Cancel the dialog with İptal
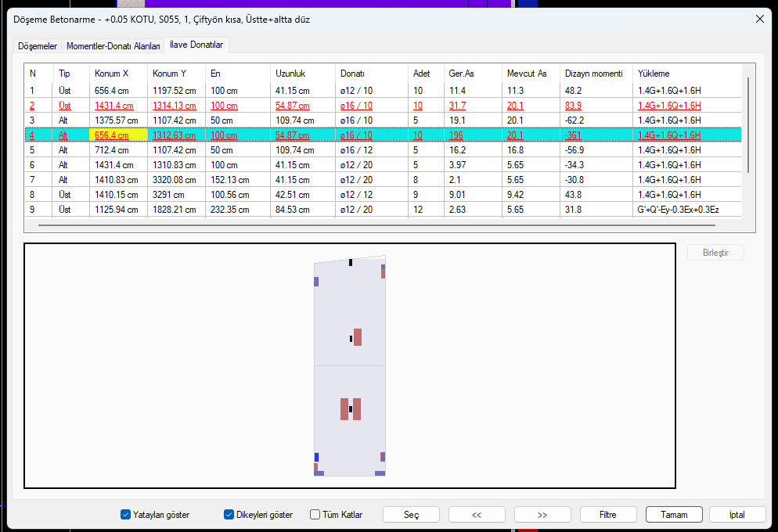The width and height of the screenshot is (778, 532). pos(737,515)
